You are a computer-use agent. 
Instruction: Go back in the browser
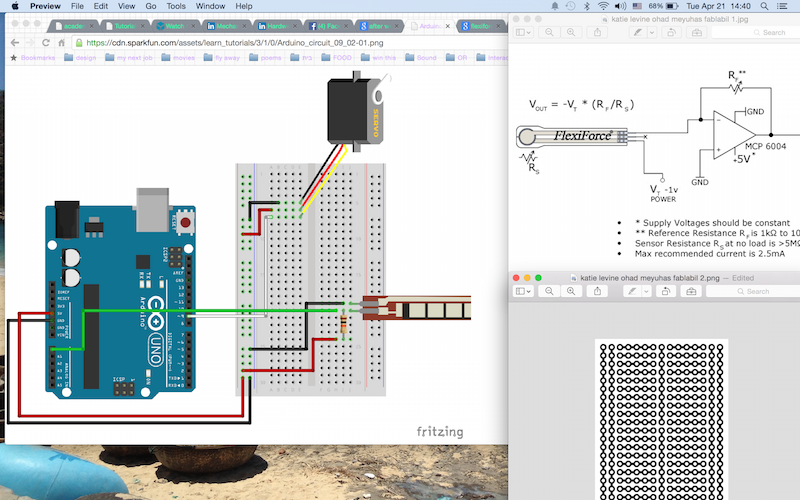pyautogui.click(x=15, y=43)
